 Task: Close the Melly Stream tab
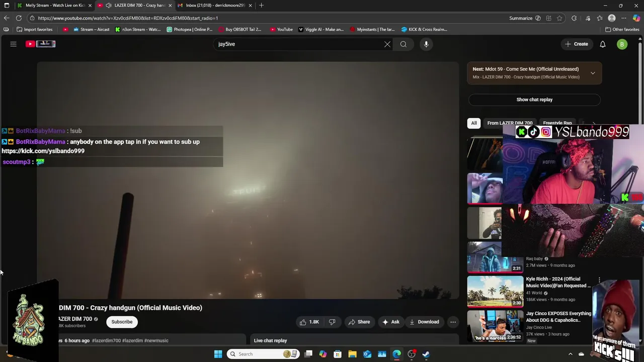point(90,6)
